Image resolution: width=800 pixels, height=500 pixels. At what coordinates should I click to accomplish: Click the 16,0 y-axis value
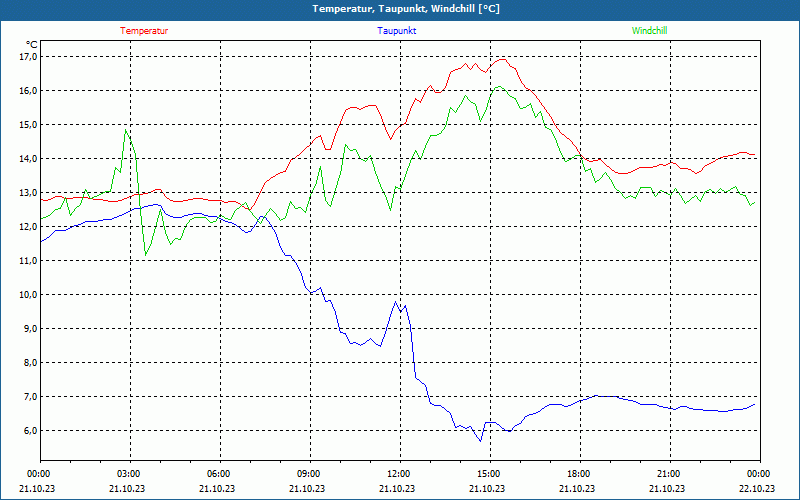coord(29,90)
